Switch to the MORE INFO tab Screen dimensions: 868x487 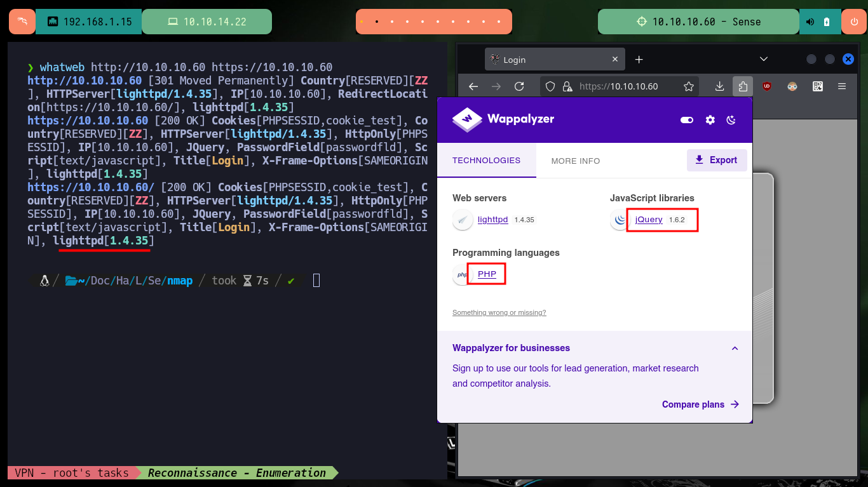(576, 161)
